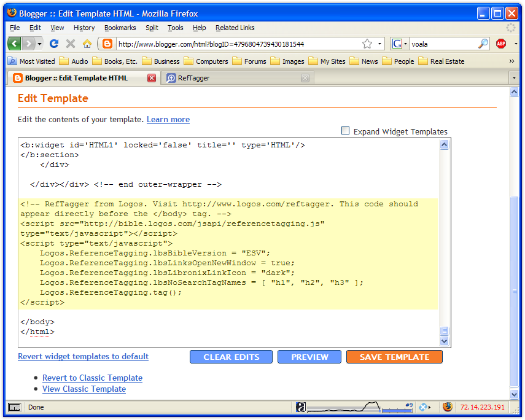Bookmark this page with the star icon
The height and width of the screenshot is (420, 525).
coord(367,44)
